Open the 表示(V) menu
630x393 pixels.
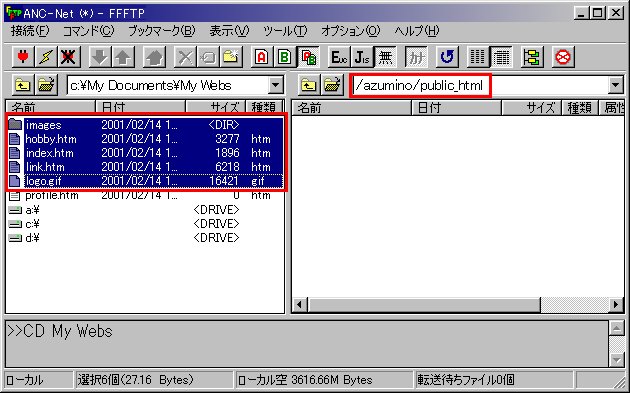pyautogui.click(x=229, y=31)
